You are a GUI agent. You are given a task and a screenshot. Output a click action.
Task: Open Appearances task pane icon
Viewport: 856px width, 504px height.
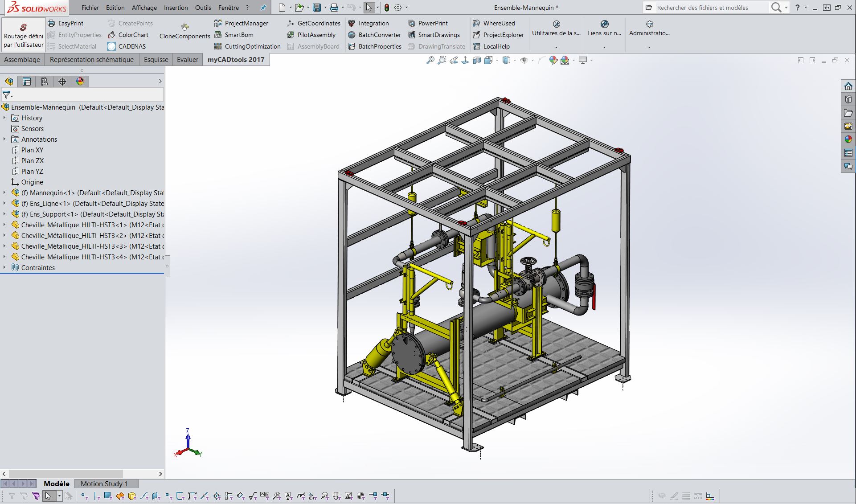tap(848, 139)
